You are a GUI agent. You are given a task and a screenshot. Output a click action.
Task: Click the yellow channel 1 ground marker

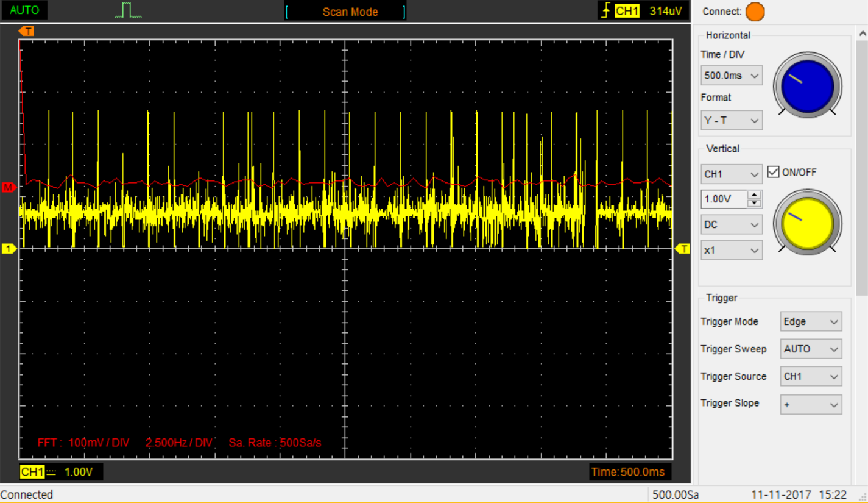click(9, 248)
